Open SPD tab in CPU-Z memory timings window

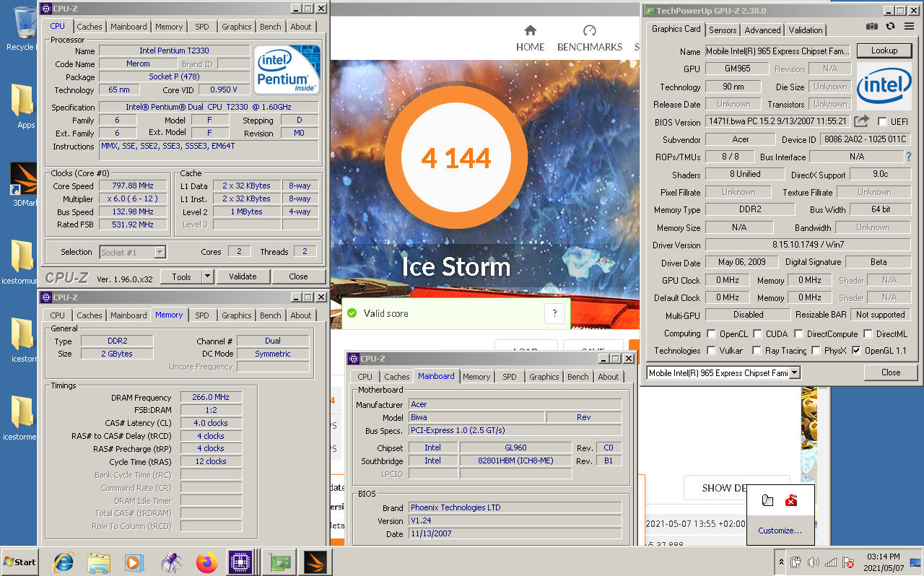point(202,315)
